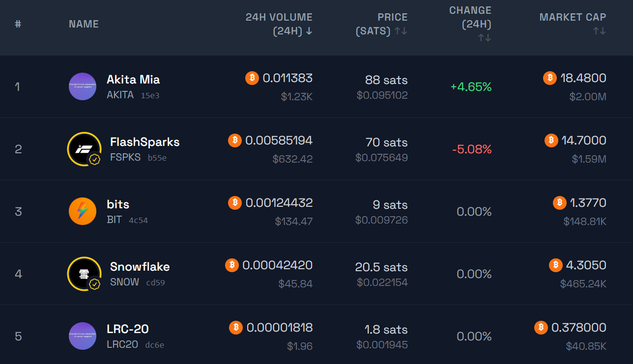
Task: Click the # rank column header
Action: click(x=18, y=24)
